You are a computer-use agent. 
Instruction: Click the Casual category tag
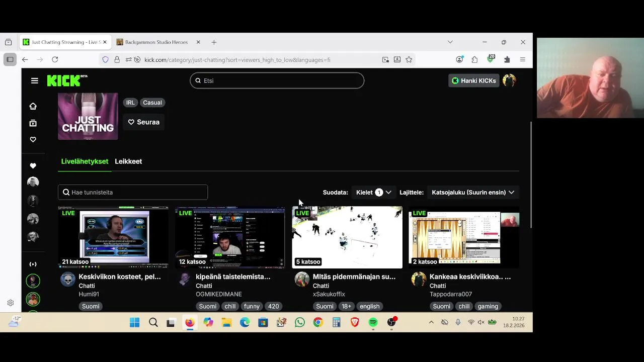[152, 103]
